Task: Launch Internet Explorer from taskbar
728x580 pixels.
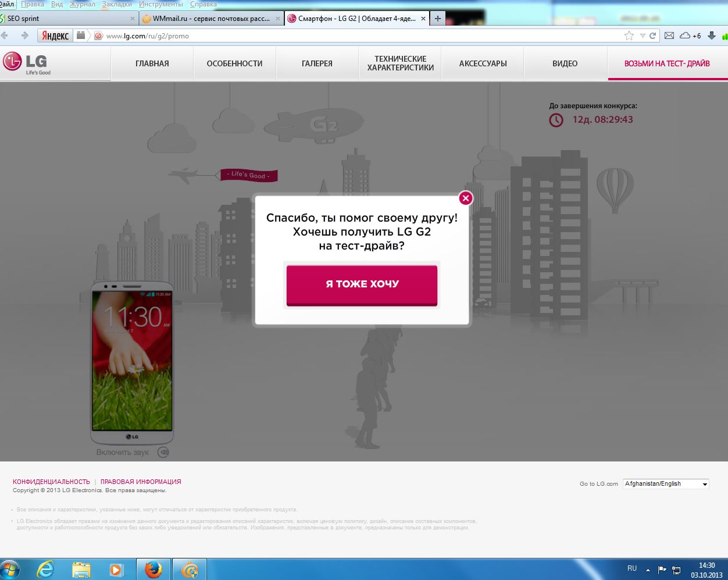Action: click(45, 569)
